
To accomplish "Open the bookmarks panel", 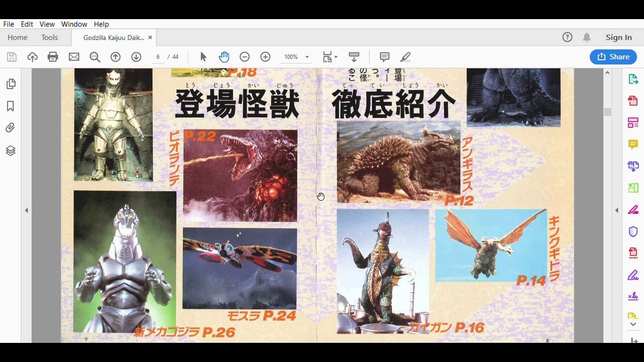I will coord(11,106).
